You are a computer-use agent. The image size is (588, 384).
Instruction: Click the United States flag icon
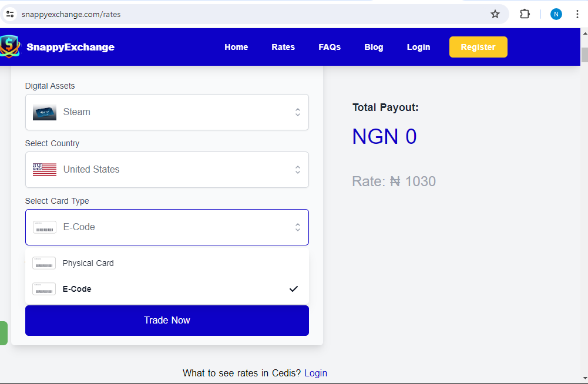[x=45, y=170]
